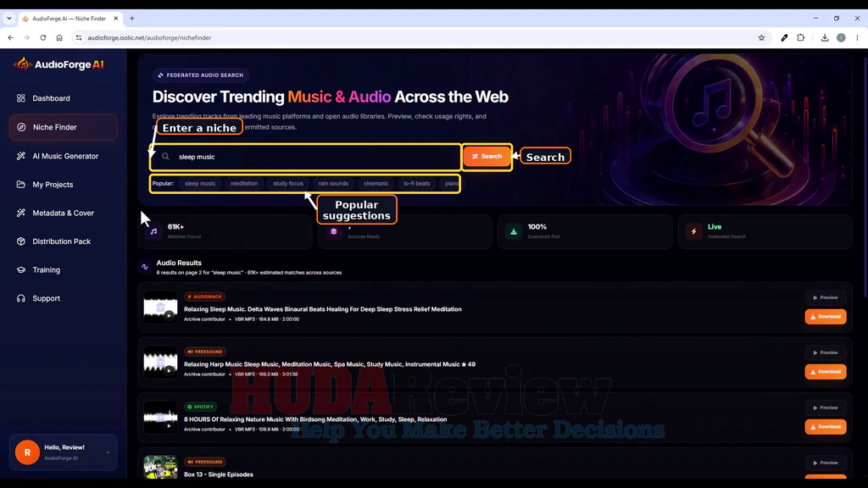Open the browser three-dot menu
Image resolution: width=868 pixels, height=488 pixels.
click(x=857, y=37)
